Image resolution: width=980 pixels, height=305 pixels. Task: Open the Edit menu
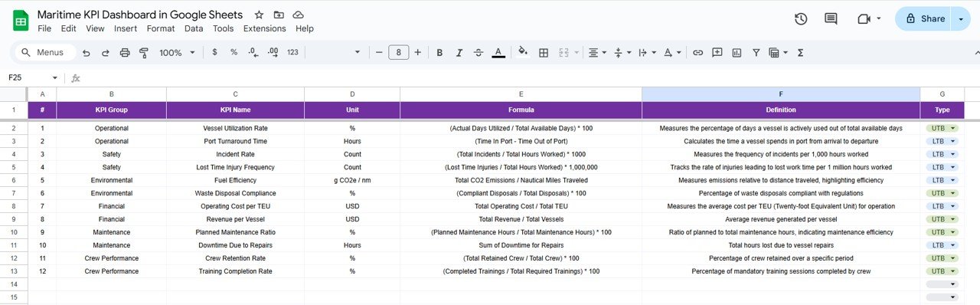[68, 28]
